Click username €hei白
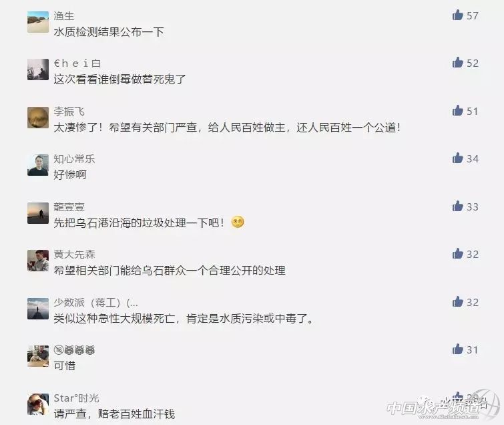 point(77,63)
